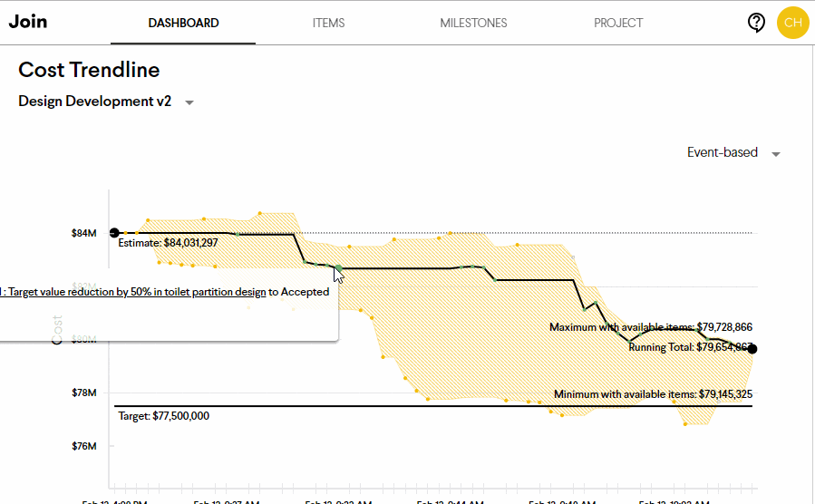Viewport: 815px width, 504px height.
Task: Click the black Running Total end dot
Action: point(752,349)
